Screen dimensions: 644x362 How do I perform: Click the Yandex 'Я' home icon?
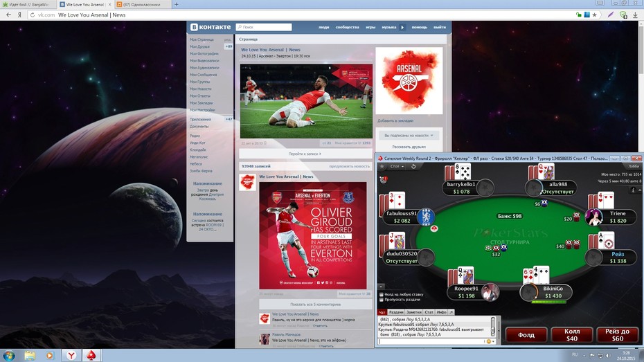pyautogui.click(x=19, y=15)
